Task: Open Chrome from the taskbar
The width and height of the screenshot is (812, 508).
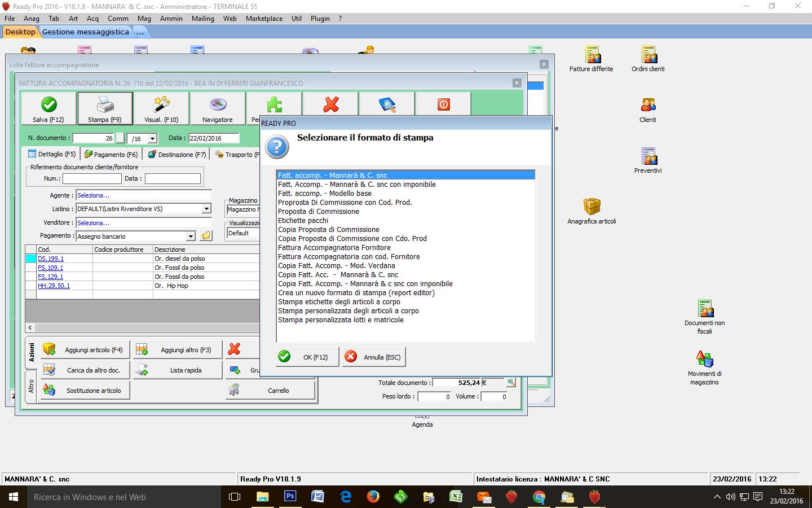Action: pos(539,497)
